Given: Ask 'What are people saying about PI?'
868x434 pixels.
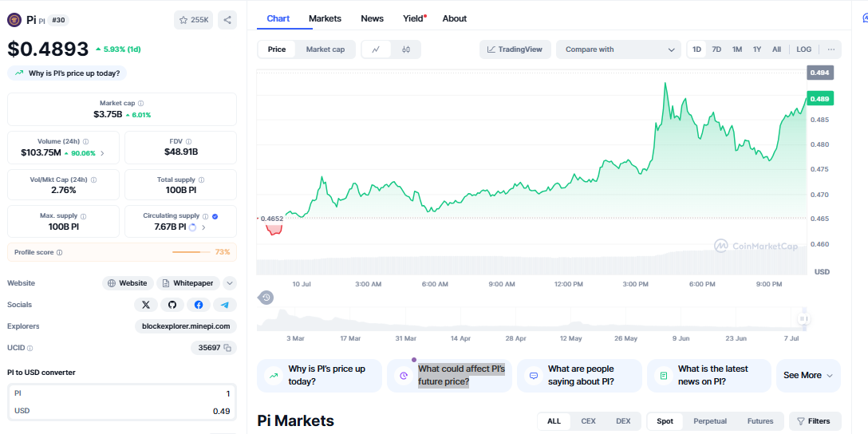Looking at the screenshot, I should (579, 375).
